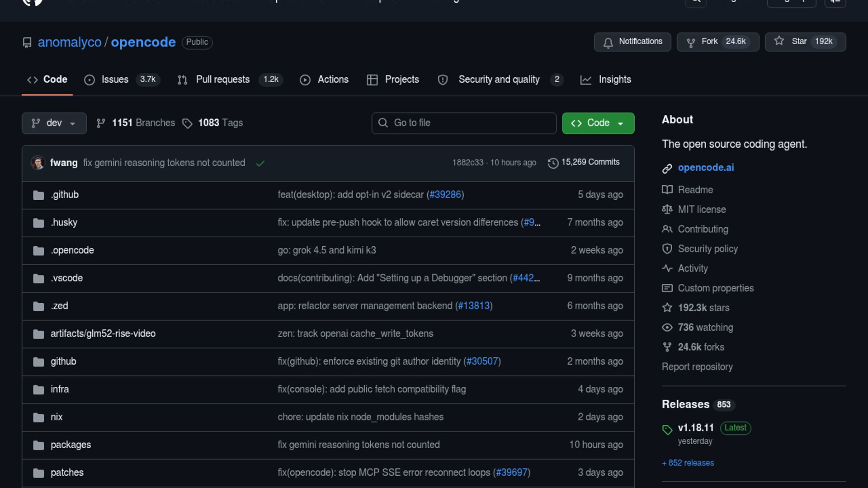Visit the opencode.ai website link
The image size is (868, 488).
point(706,168)
